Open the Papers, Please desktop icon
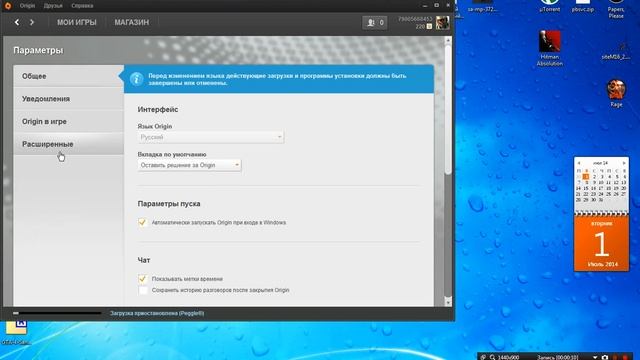 tap(616, 9)
